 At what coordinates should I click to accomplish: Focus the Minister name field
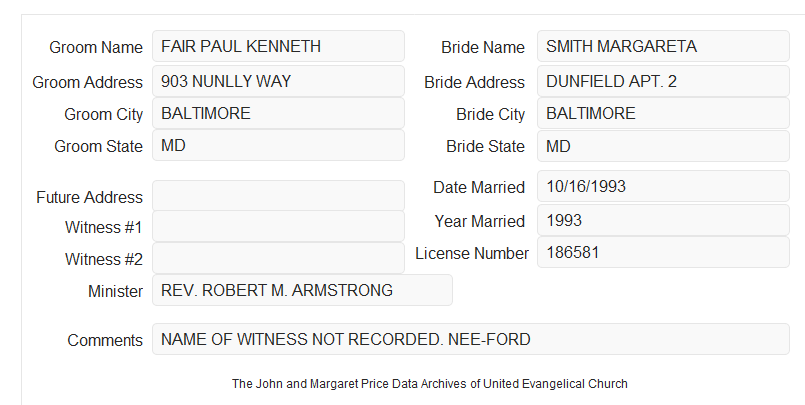(302, 290)
